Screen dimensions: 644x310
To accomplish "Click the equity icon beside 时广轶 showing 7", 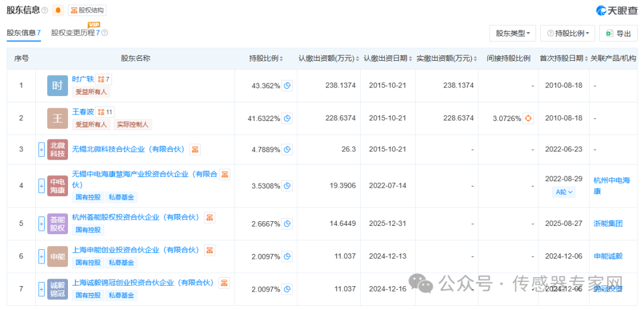I will 103,79.
